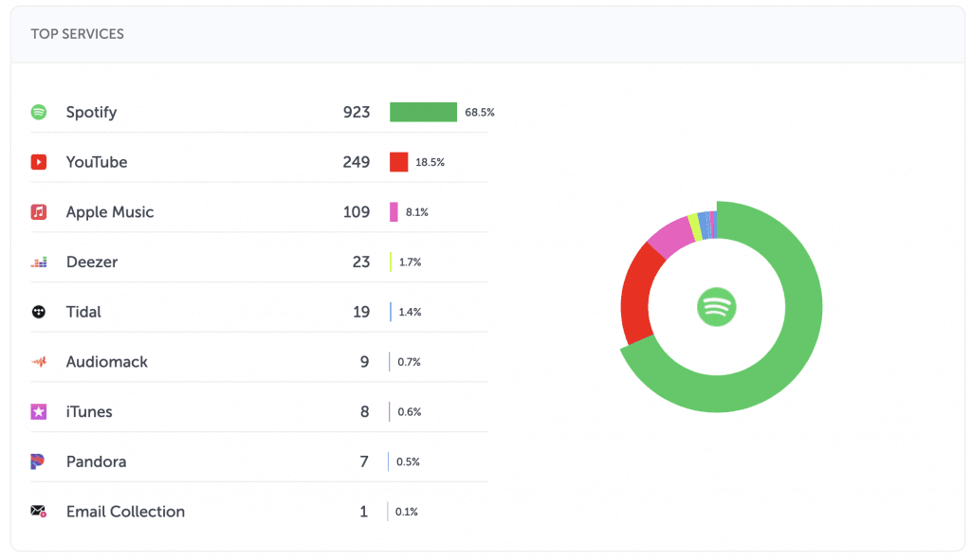This screenshot has width=971, height=560.
Task: Click the 68.5% percentage label
Action: point(480,113)
